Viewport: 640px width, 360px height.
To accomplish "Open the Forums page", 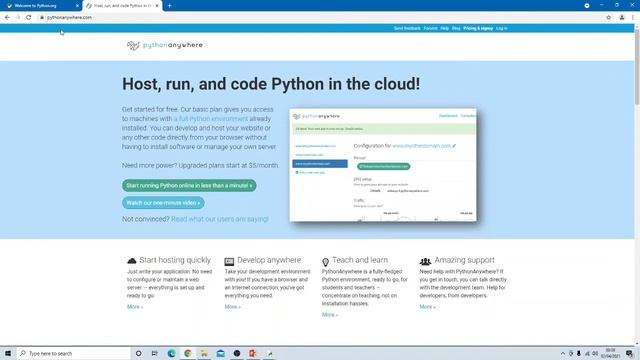I will pyautogui.click(x=430, y=28).
